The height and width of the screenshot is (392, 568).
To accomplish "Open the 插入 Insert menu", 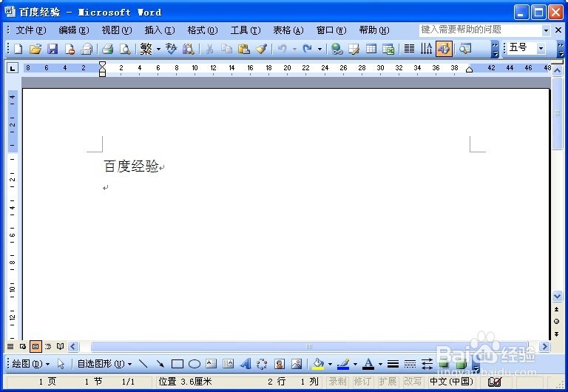I will (x=160, y=30).
